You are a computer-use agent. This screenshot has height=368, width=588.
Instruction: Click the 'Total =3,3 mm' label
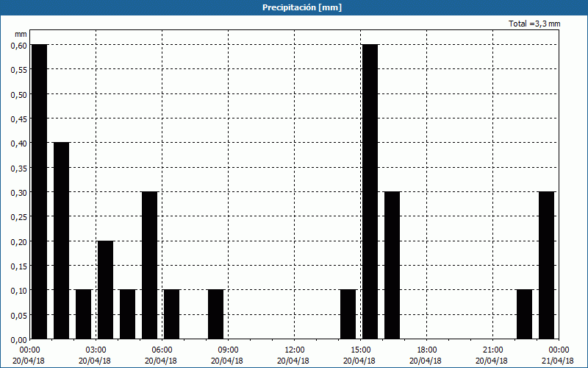coord(534,24)
